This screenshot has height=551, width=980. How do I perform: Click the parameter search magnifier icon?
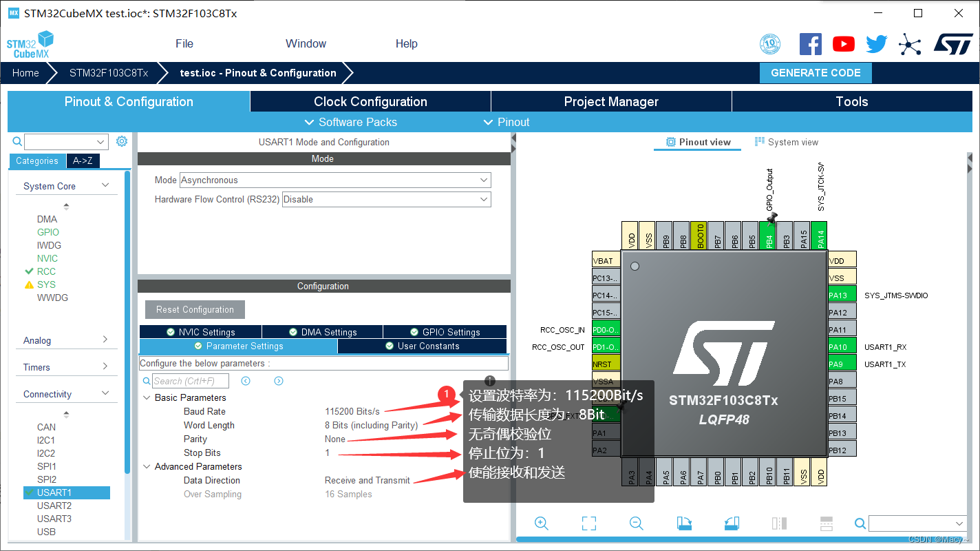147,381
